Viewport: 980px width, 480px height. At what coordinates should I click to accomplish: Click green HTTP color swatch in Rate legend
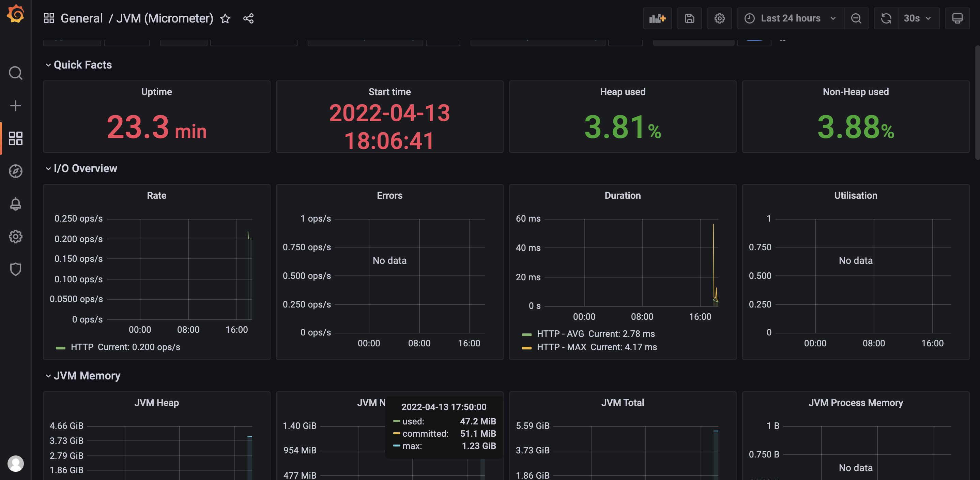[x=61, y=347]
